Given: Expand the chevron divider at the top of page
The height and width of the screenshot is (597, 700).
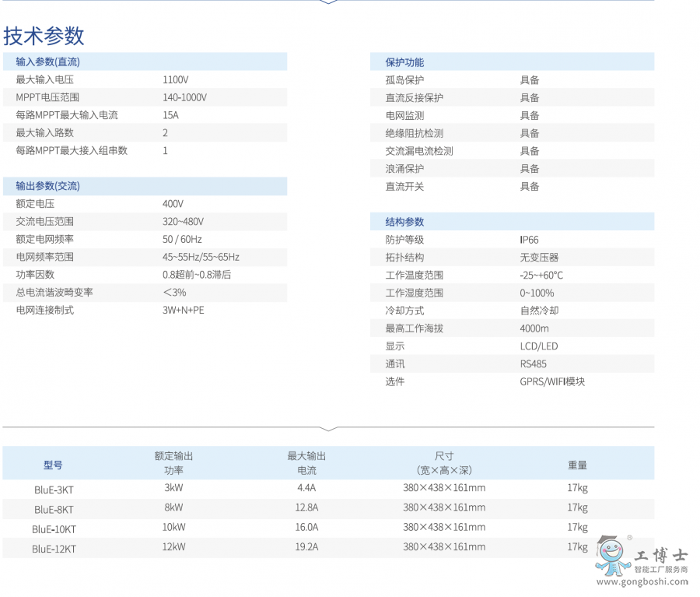Looking at the screenshot, I should pyautogui.click(x=330, y=2).
